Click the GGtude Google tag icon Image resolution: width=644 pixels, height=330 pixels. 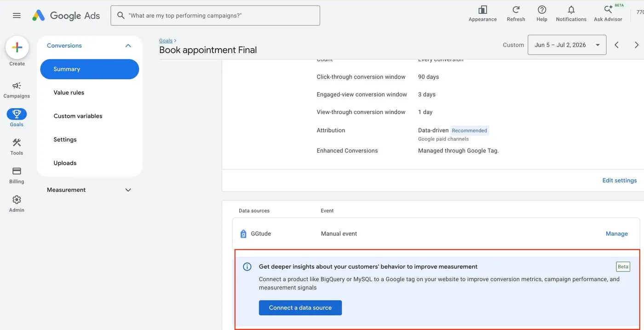(243, 234)
